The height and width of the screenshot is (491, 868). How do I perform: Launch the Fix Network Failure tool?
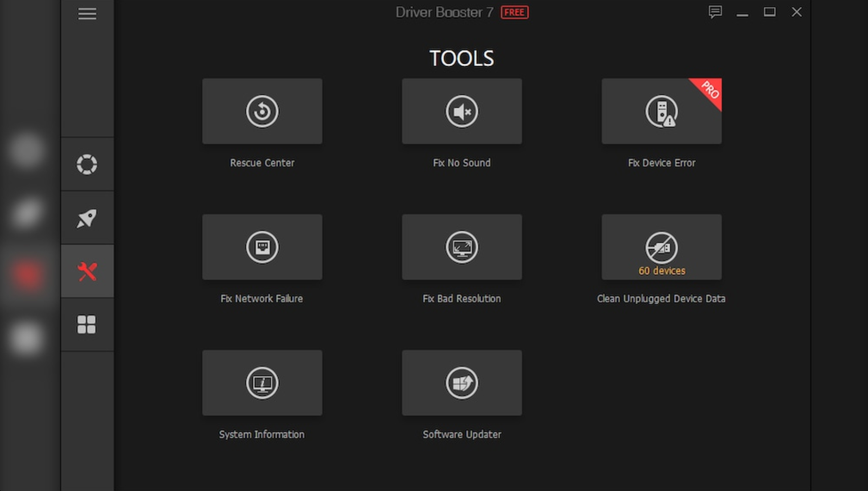(x=262, y=247)
